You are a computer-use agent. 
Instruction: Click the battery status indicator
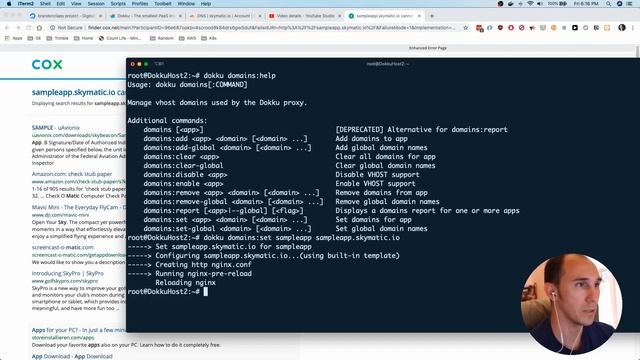pyautogui.click(x=557, y=4)
